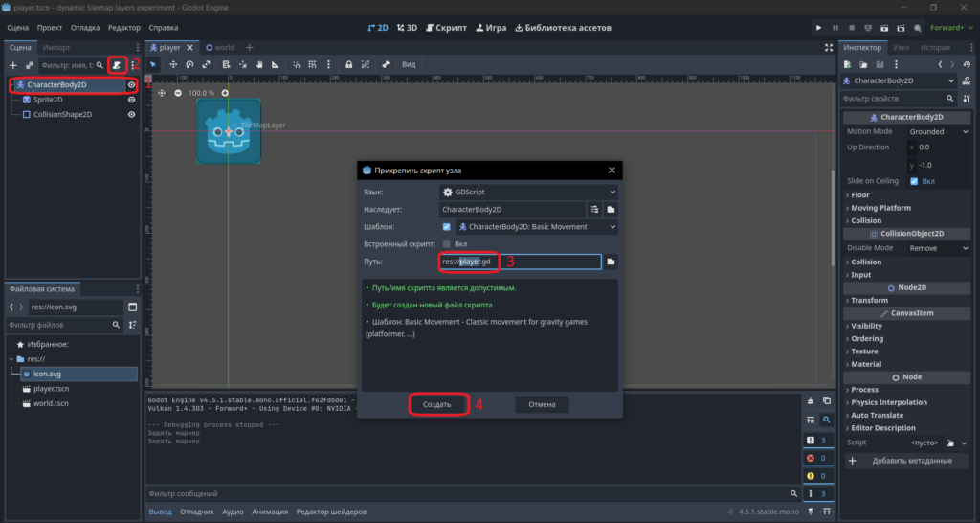Run the project with the play icon
Image resolution: width=980 pixels, height=523 pixels.
818,28
